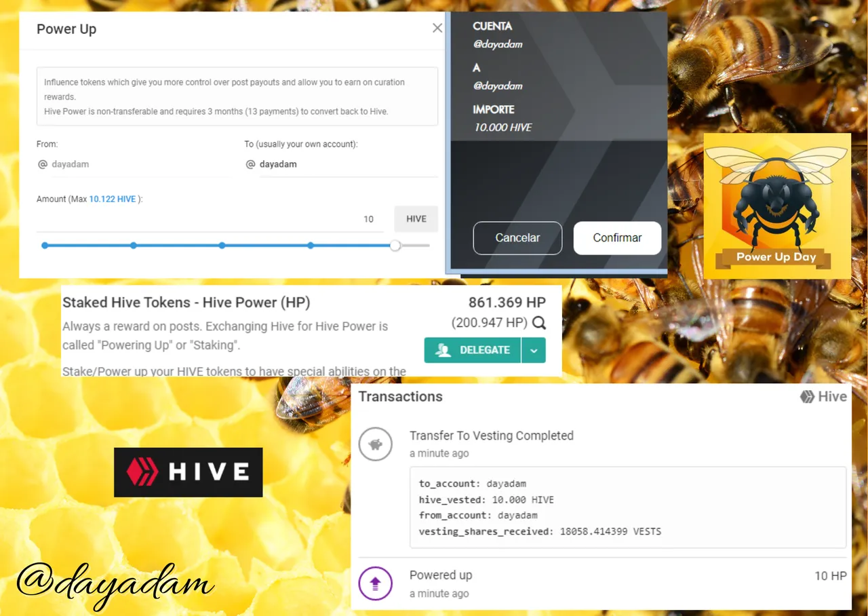Click the Confirmar button

pyautogui.click(x=617, y=238)
